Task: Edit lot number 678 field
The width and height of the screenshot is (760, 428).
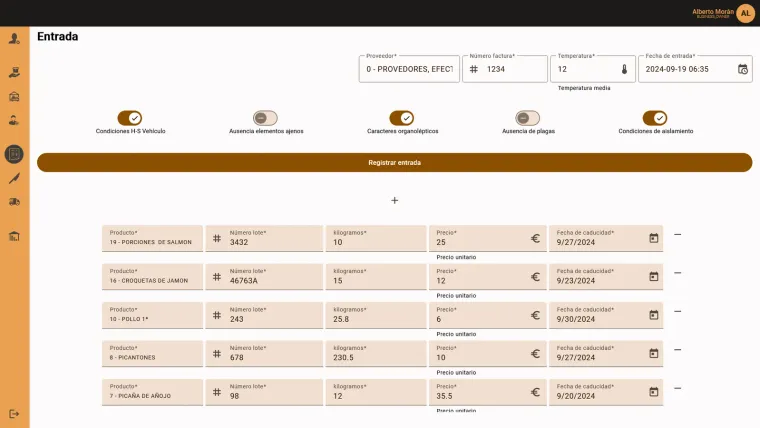Action: tap(264, 353)
